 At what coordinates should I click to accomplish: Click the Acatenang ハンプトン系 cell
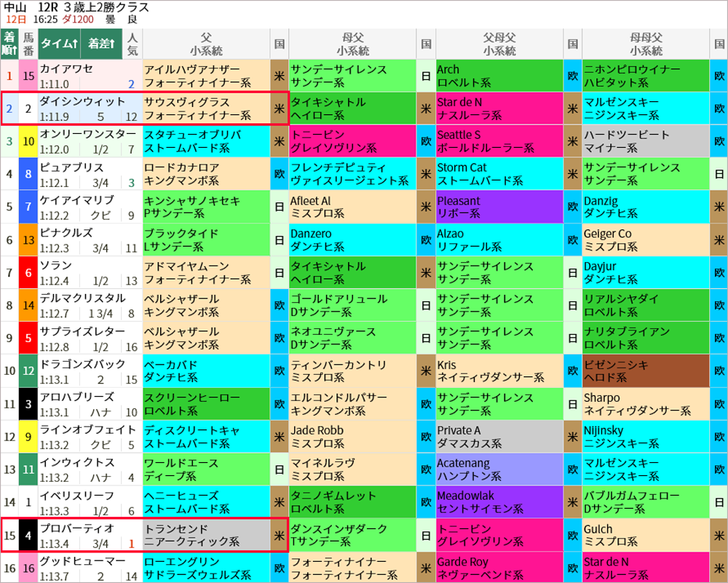[x=499, y=469]
